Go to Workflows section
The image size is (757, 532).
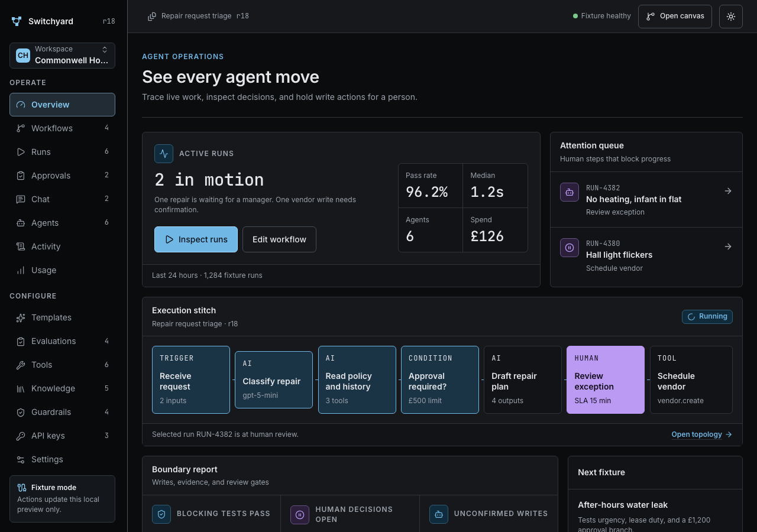pos(62,128)
